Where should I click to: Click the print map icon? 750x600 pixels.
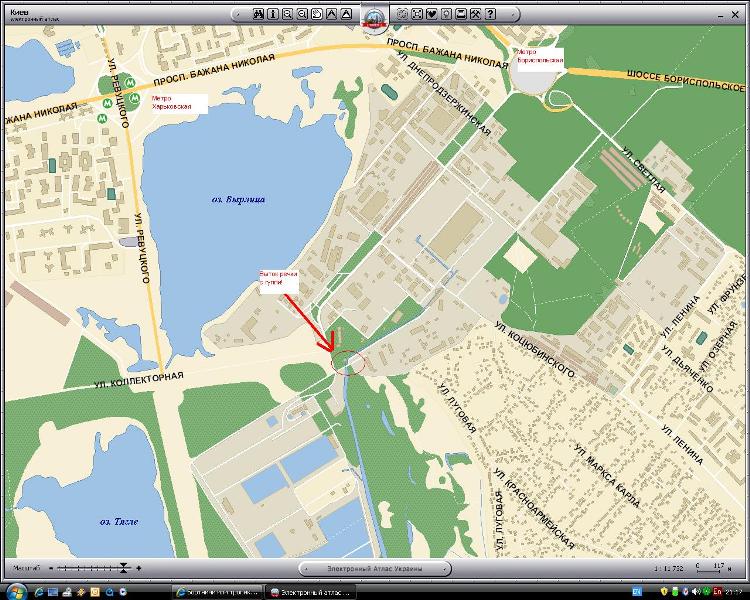461,14
